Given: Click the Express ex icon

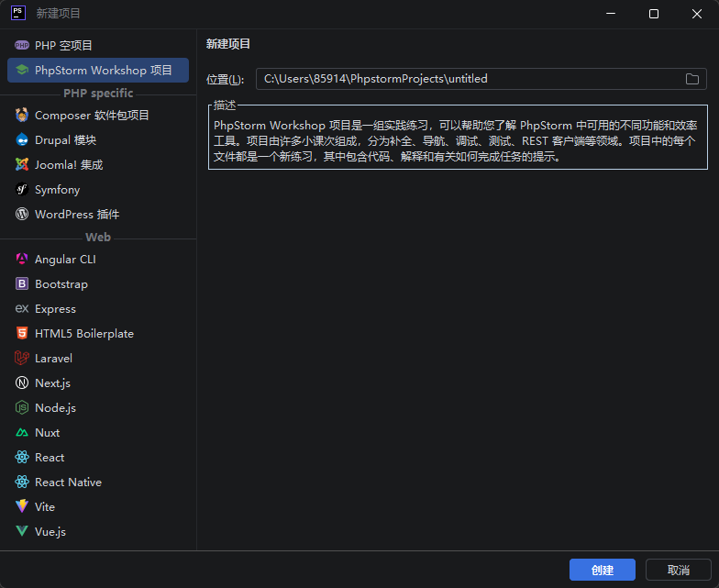Looking at the screenshot, I should click(x=22, y=308).
